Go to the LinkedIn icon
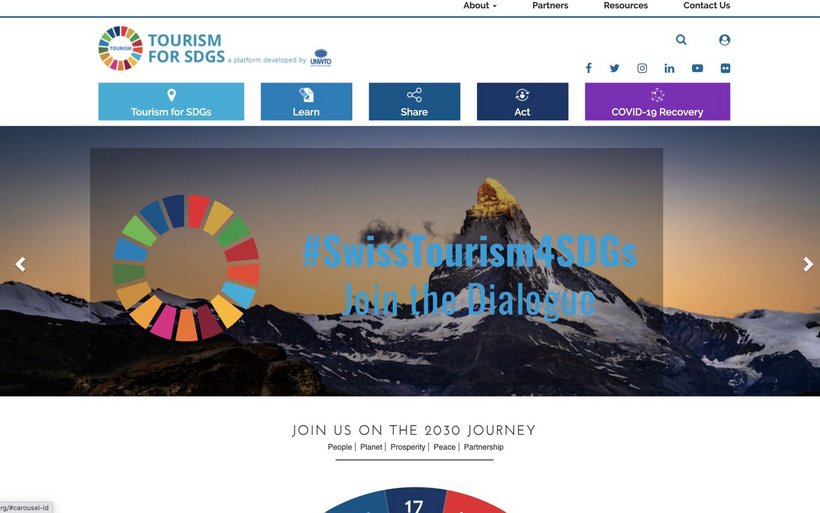This screenshot has width=820, height=513. click(669, 68)
